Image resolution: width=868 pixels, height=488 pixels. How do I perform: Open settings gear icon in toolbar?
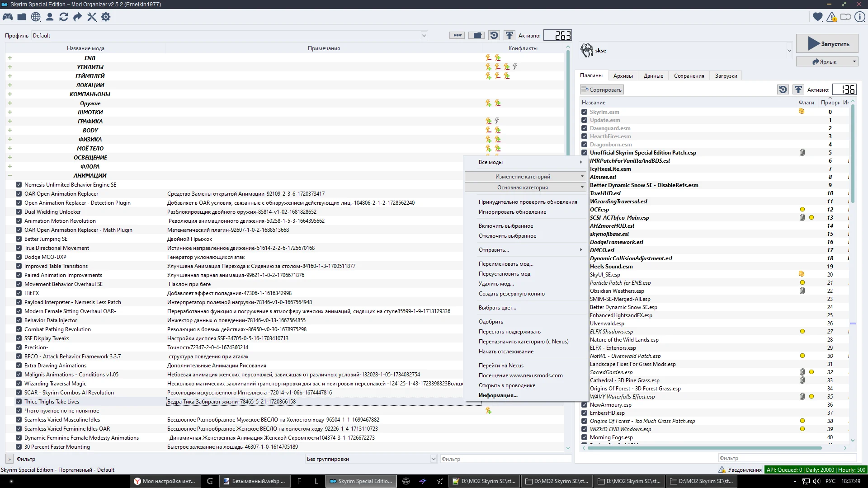pyautogui.click(x=106, y=17)
